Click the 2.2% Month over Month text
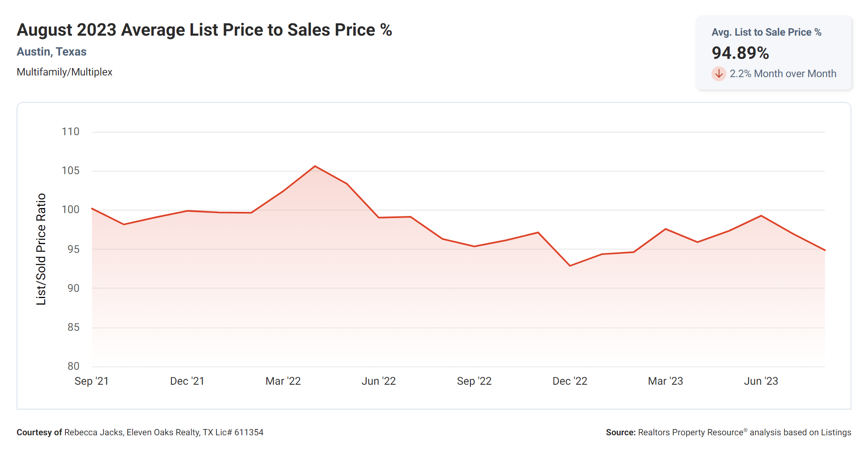868x456 pixels. 783,74
